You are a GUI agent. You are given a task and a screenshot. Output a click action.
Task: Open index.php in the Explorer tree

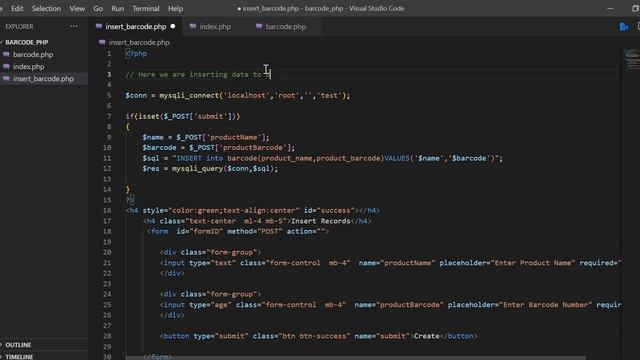28,67
